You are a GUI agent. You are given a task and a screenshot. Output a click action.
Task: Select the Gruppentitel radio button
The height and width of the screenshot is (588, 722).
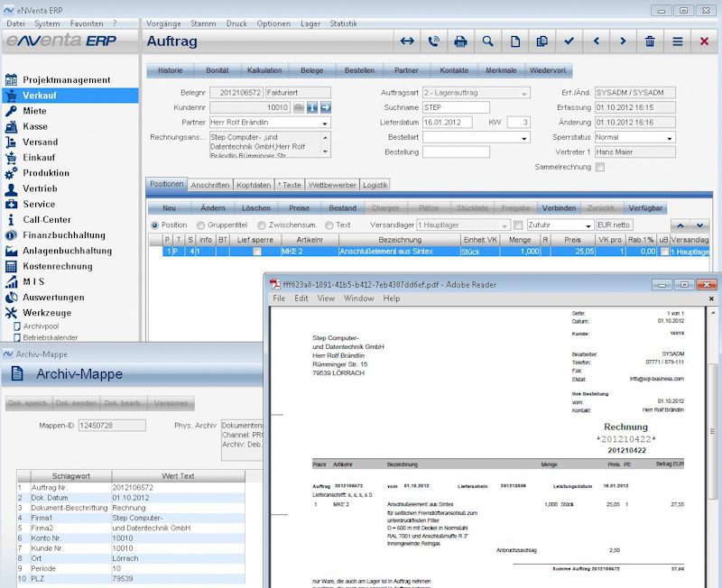200,225
